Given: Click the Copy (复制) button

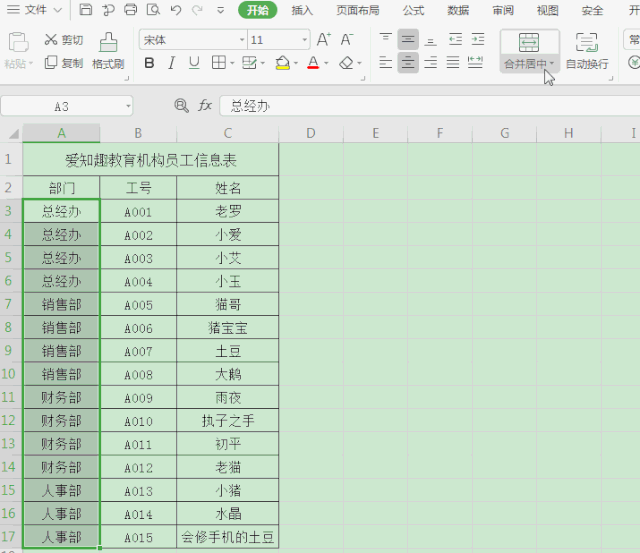Looking at the screenshot, I should (x=64, y=63).
